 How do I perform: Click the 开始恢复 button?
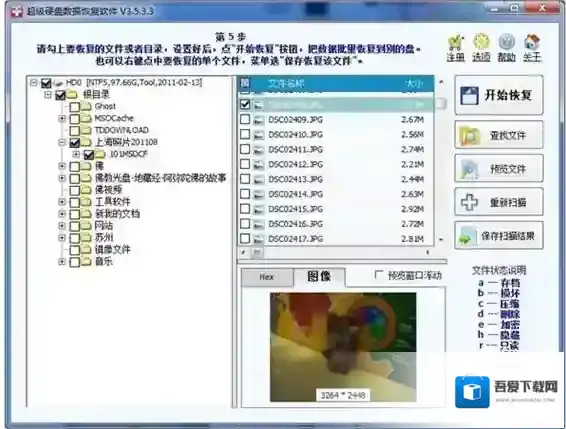point(498,95)
